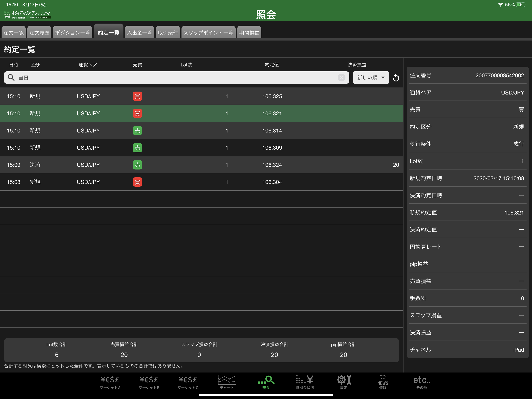The height and width of the screenshot is (399, 532).
Task: Open the スワップポイント一覧 tab
Action: click(x=208, y=32)
